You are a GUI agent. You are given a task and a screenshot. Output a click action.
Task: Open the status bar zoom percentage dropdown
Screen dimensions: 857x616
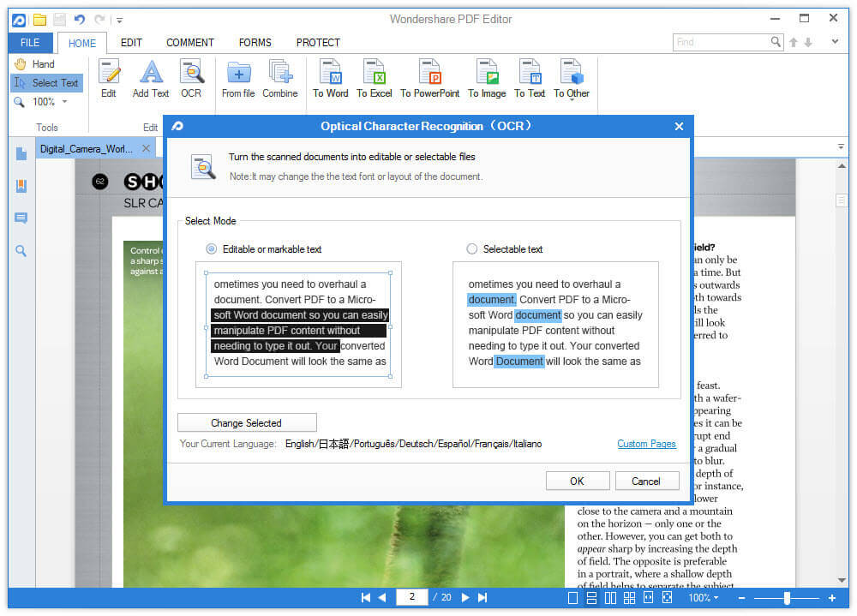pos(704,598)
